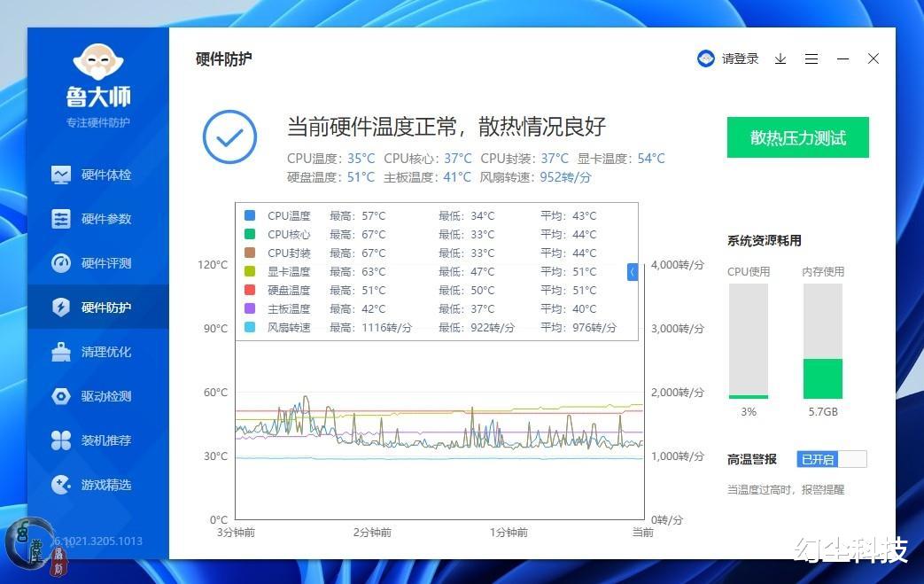Switch to 硬件体检 menu item
The image size is (924, 584).
tap(98, 175)
